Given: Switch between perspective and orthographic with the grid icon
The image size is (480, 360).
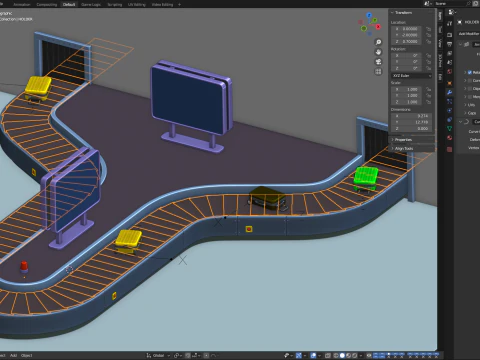Looking at the screenshot, I should tap(378, 71).
